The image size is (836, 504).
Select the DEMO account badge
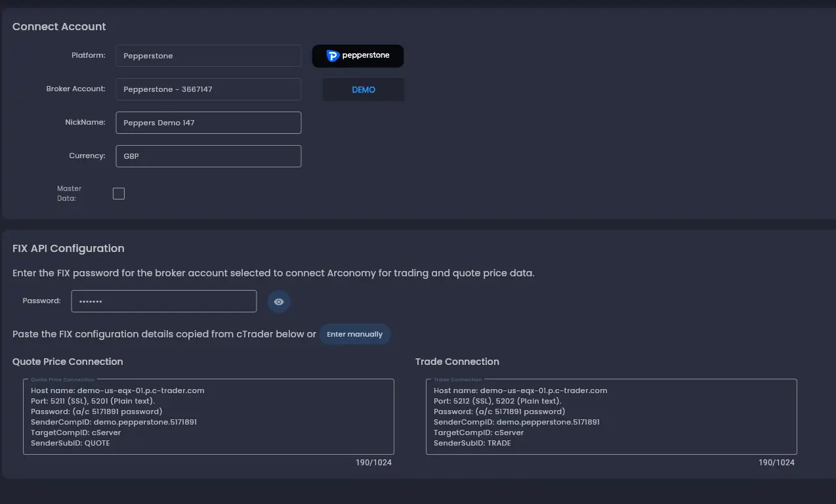363,89
